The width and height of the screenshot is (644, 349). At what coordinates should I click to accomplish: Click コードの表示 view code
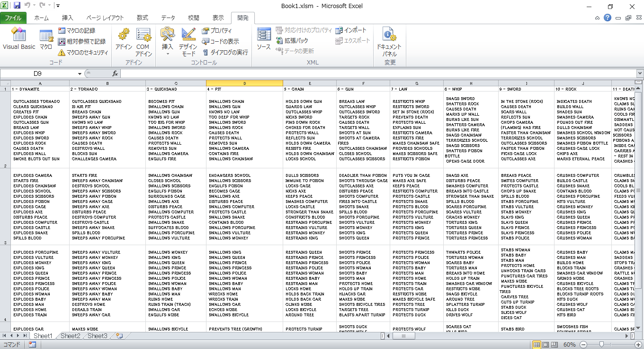pos(220,42)
